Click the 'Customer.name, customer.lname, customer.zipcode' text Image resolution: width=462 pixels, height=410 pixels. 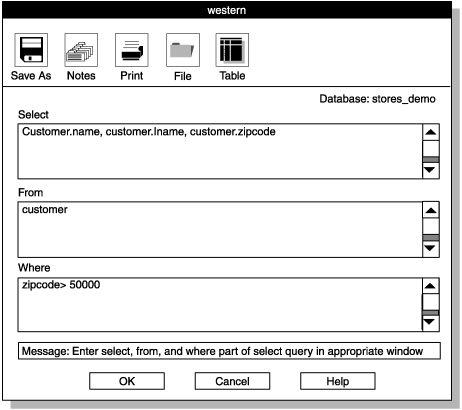click(x=149, y=132)
